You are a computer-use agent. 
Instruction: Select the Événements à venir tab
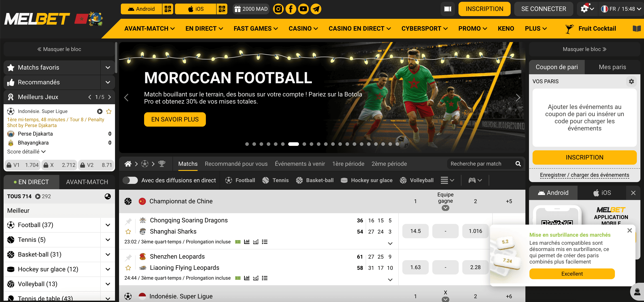300,164
